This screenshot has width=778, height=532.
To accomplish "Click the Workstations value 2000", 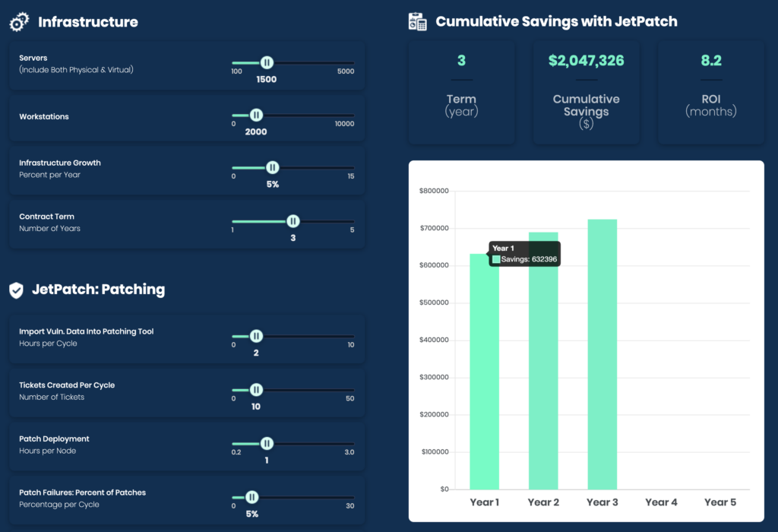I will click(x=256, y=132).
